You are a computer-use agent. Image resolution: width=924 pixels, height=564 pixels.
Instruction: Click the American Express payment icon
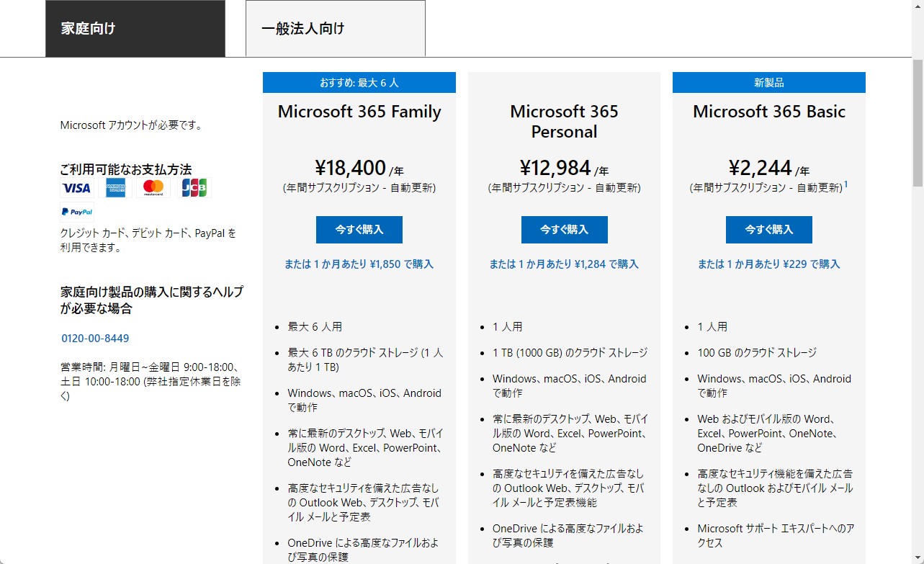pyautogui.click(x=115, y=188)
